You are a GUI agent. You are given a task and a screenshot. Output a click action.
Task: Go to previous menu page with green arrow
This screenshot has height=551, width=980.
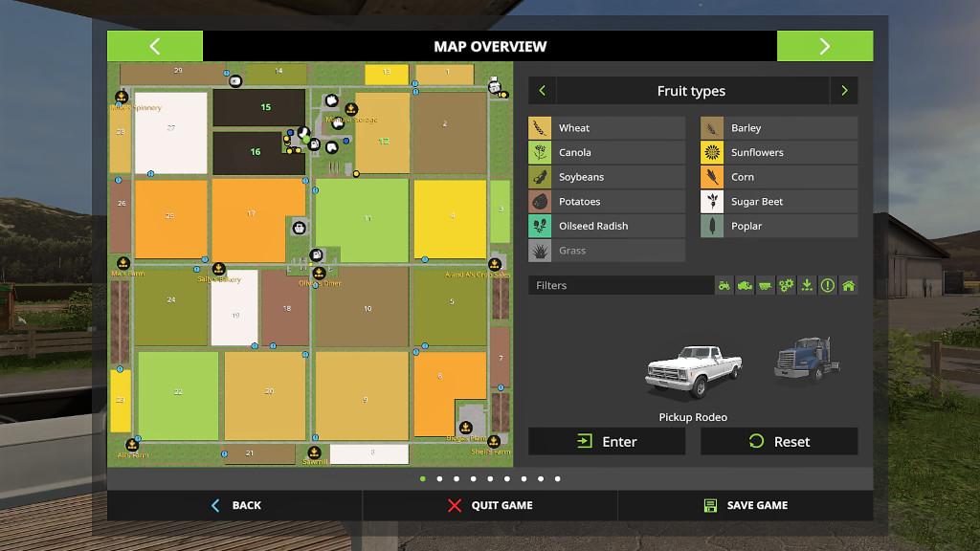click(x=155, y=46)
